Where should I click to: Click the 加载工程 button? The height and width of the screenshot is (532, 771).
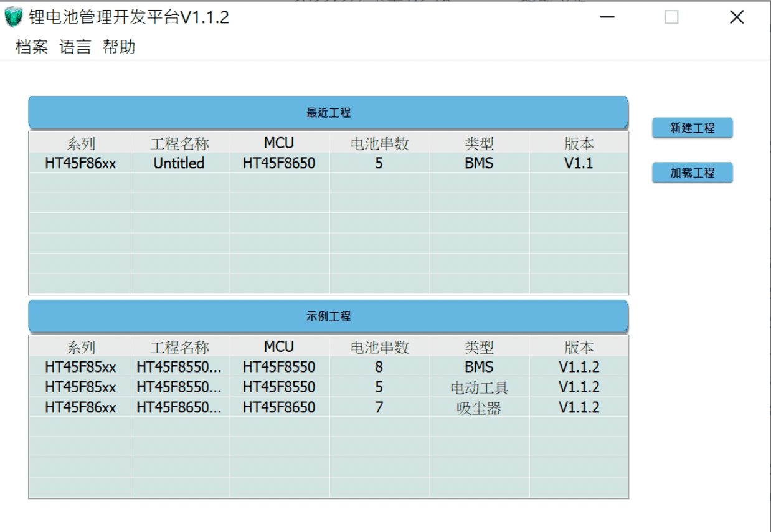pyautogui.click(x=692, y=173)
